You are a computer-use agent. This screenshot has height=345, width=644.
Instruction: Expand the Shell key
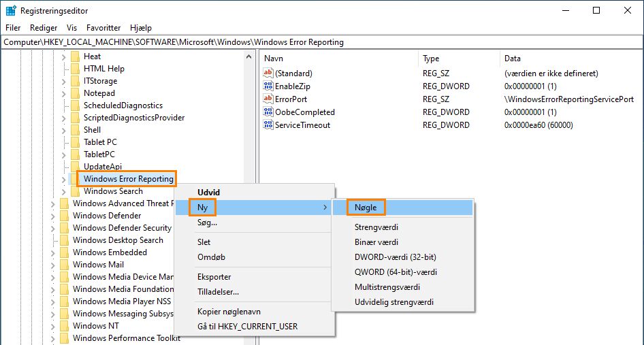tap(64, 130)
